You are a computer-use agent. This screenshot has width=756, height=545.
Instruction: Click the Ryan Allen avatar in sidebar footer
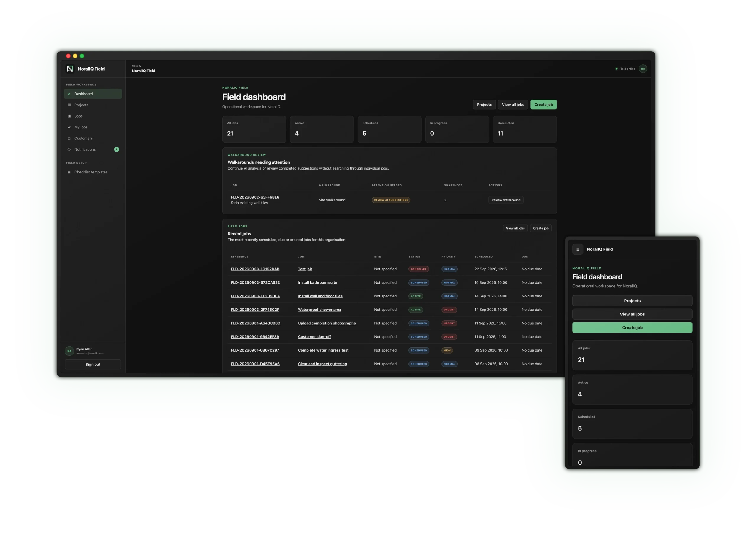[69, 351]
